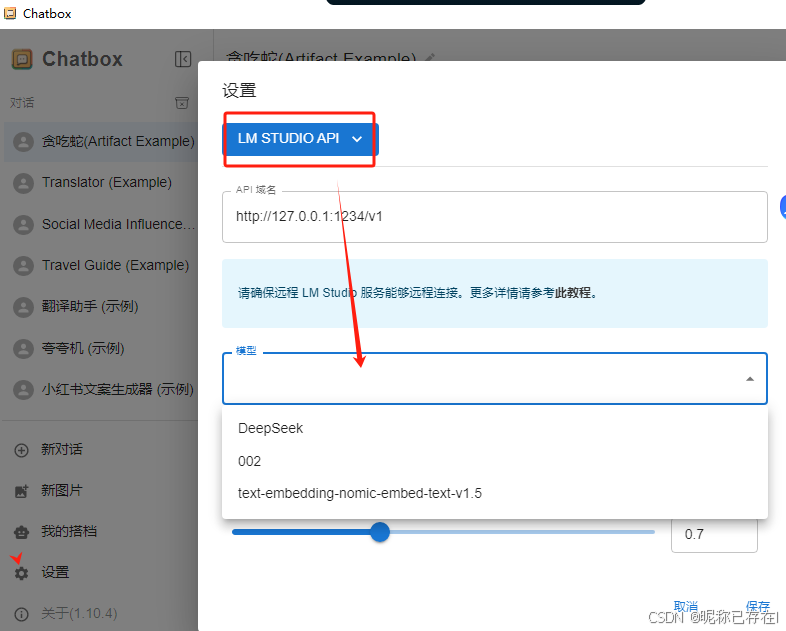Click the image icon for 新图片
Viewport: 786px width, 631px height.
pyautogui.click(x=21, y=491)
